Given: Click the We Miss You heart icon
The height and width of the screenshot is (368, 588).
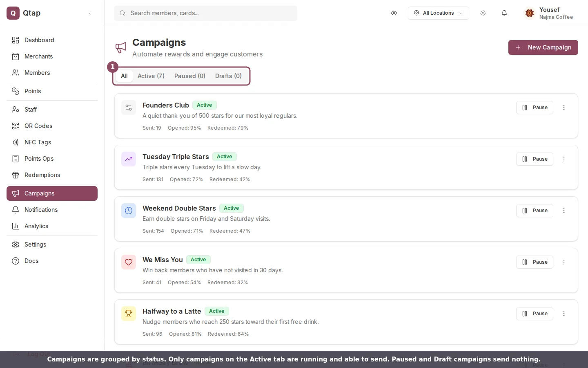Looking at the screenshot, I should [129, 263].
